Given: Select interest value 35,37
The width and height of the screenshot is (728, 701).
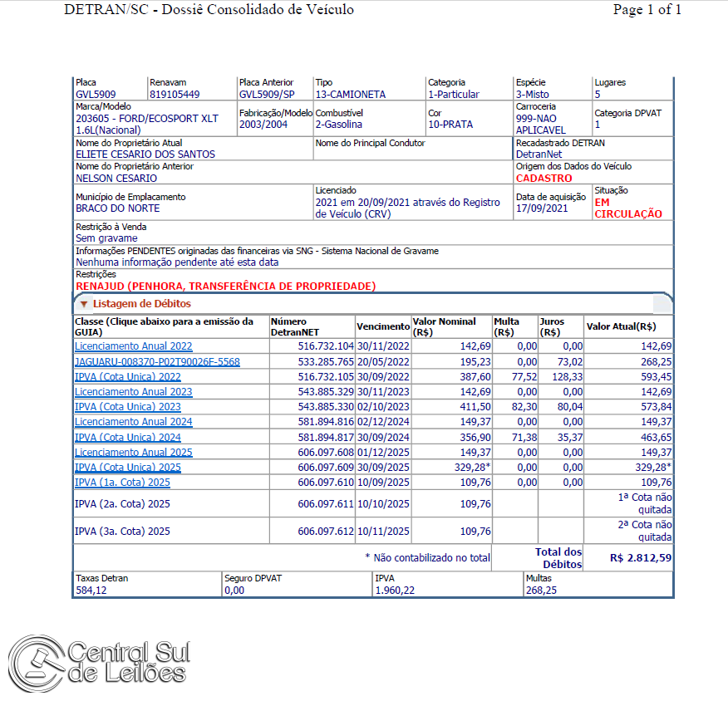Looking at the screenshot, I should click(569, 437).
